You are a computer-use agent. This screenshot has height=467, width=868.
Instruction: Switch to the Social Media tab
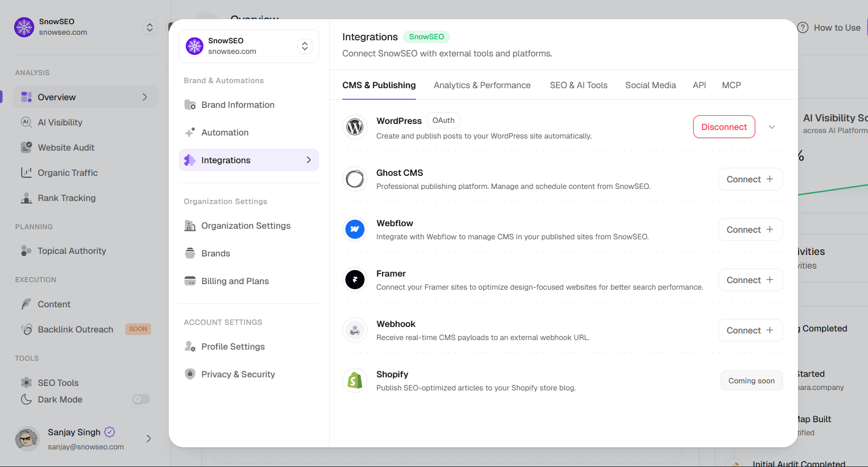coord(650,85)
